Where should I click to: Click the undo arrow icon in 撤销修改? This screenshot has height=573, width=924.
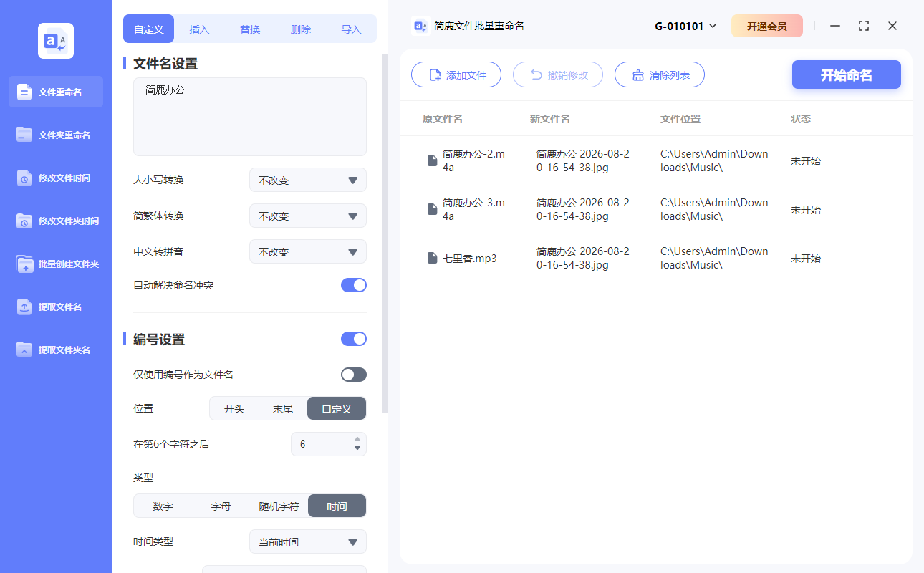(536, 75)
